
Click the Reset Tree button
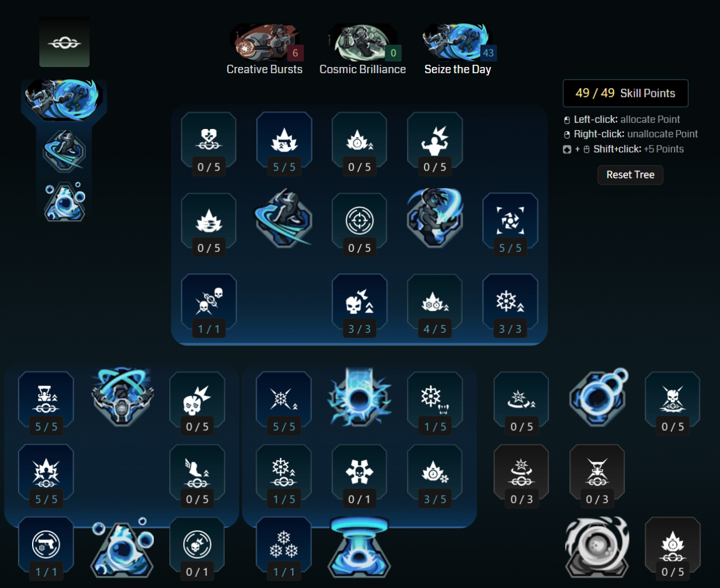(630, 175)
